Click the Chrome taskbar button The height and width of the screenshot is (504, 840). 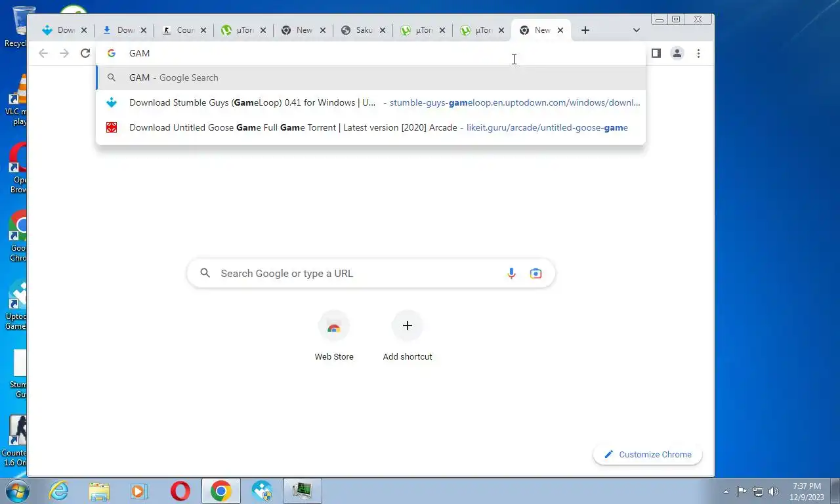[x=220, y=491]
